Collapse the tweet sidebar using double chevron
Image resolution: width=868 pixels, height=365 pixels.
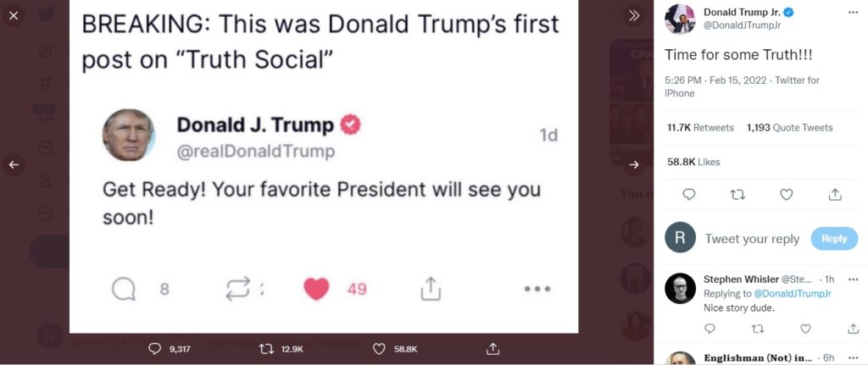(x=633, y=15)
